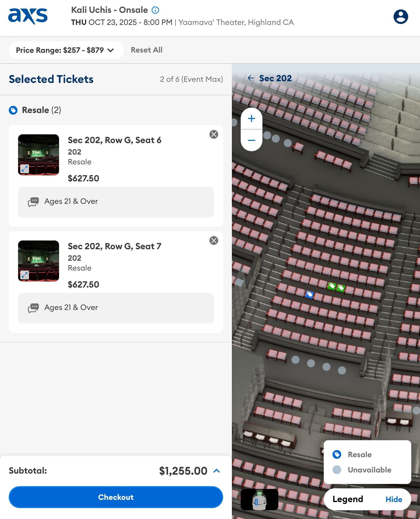Image resolution: width=420 pixels, height=519 pixels.
Task: Click the Checkout button
Action: 115,497
